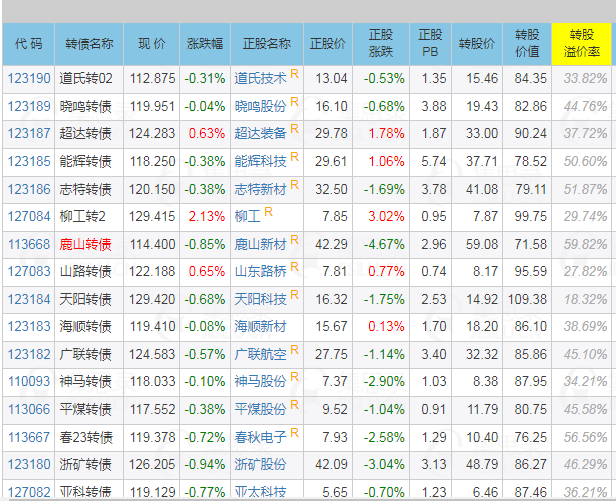Open bond code 123189 link

click(29, 106)
